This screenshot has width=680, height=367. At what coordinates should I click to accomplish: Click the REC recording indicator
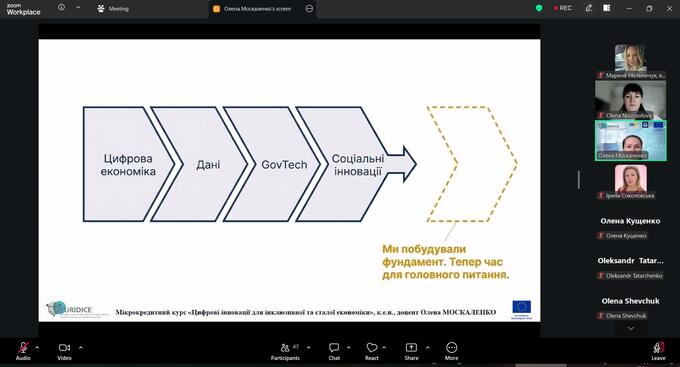tap(563, 8)
